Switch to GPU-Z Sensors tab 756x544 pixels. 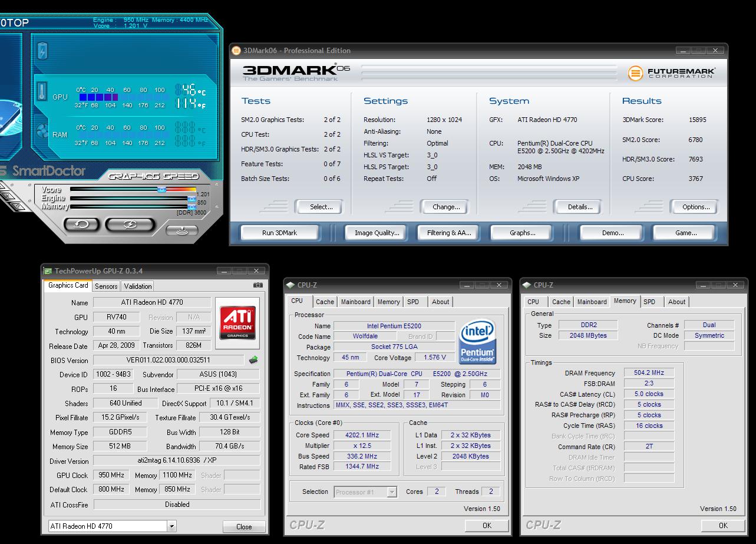coord(107,286)
